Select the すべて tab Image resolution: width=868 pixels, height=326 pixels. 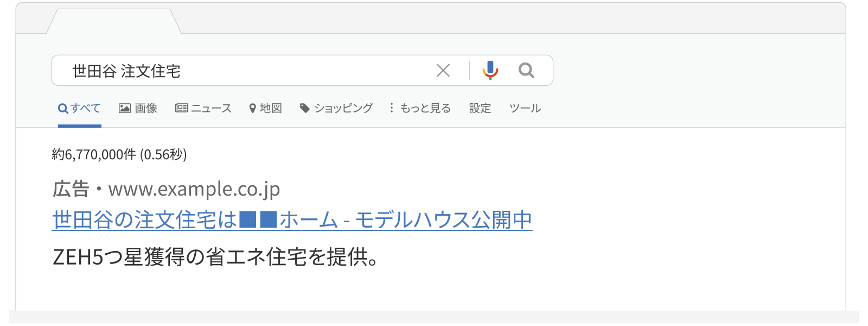coord(85,108)
